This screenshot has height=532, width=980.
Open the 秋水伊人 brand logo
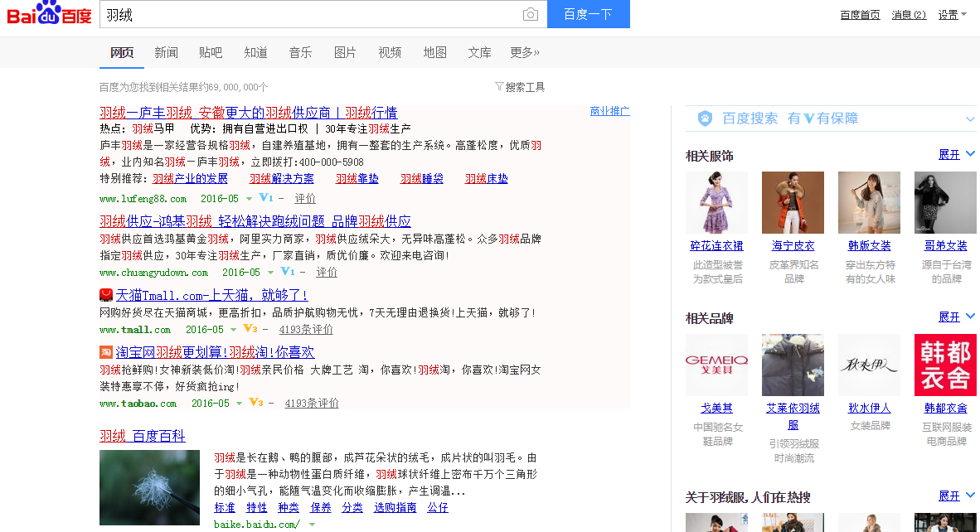pos(870,365)
